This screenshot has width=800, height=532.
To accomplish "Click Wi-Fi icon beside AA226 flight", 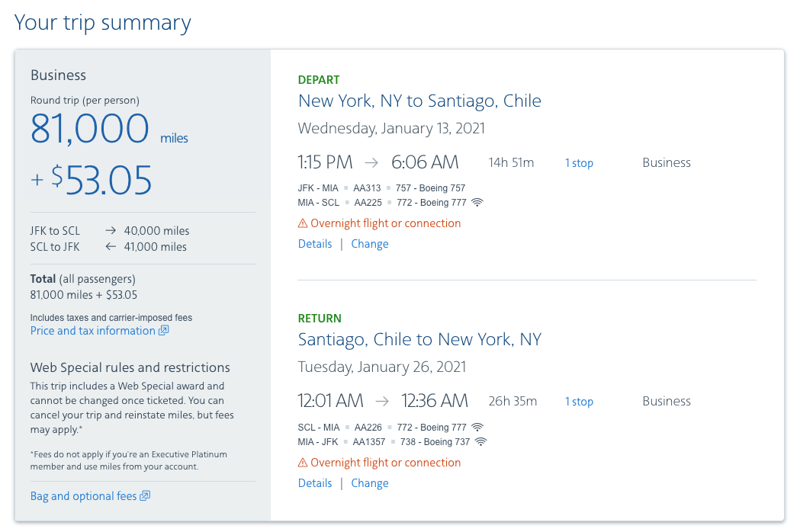I will tap(477, 427).
